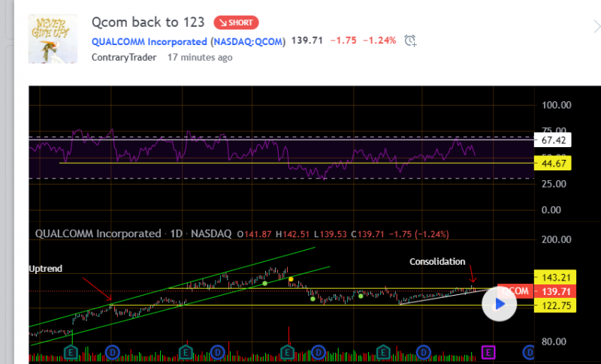Click the leftmost green earnings E marker

coord(72,351)
